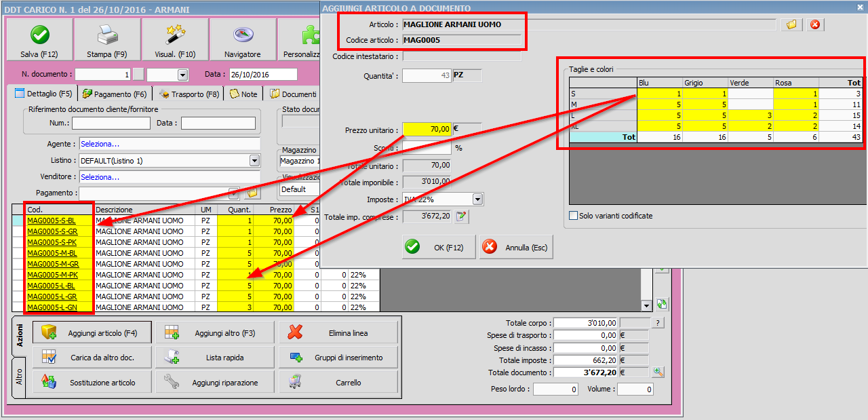This screenshot has height=420, width=868.
Task: Open the Note tab
Action: pos(244,94)
